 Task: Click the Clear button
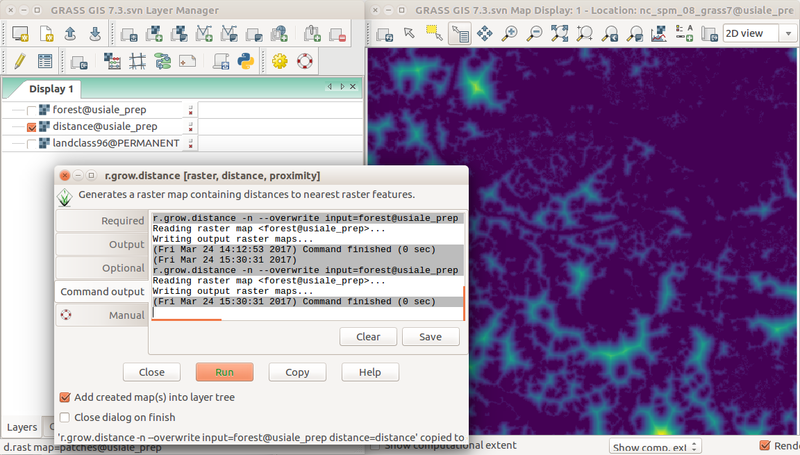368,337
